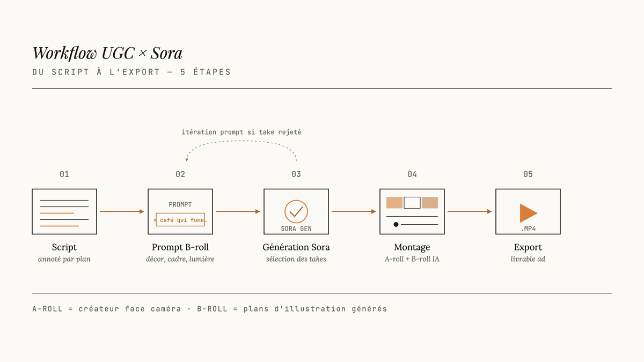Click the caption 'livrable ad'
Viewport: 644px width, 362px height.
tap(528, 259)
